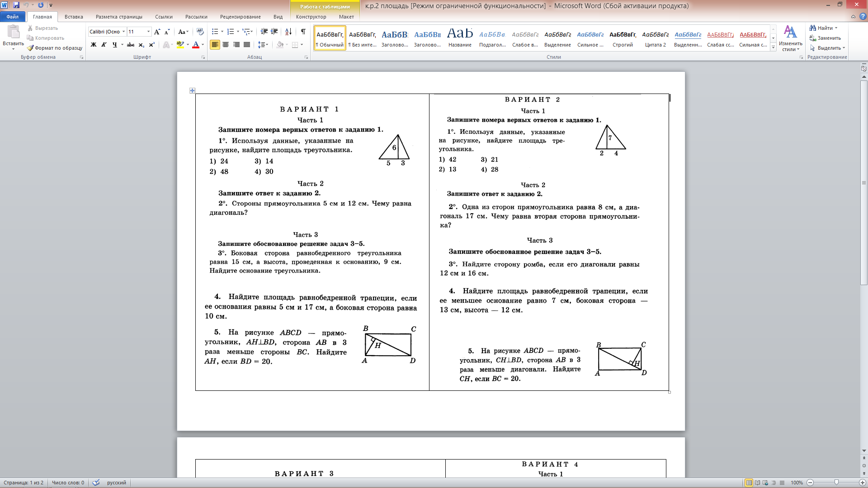Open the Файл tab
868x488 pixels.
13,17
